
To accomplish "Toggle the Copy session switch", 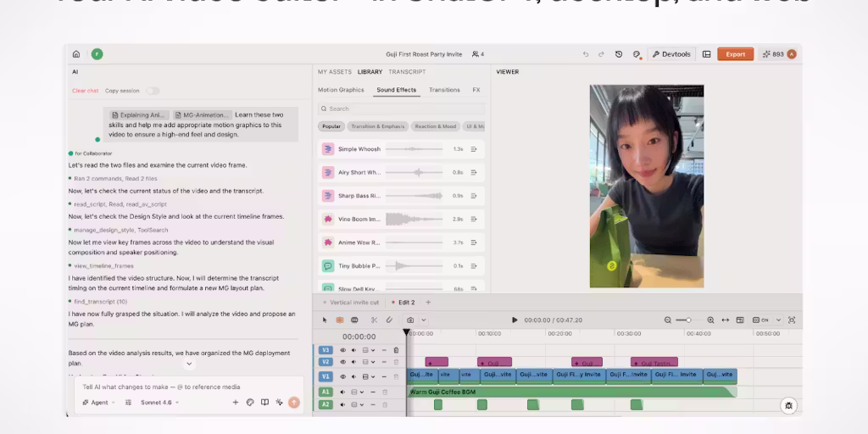I will [153, 91].
